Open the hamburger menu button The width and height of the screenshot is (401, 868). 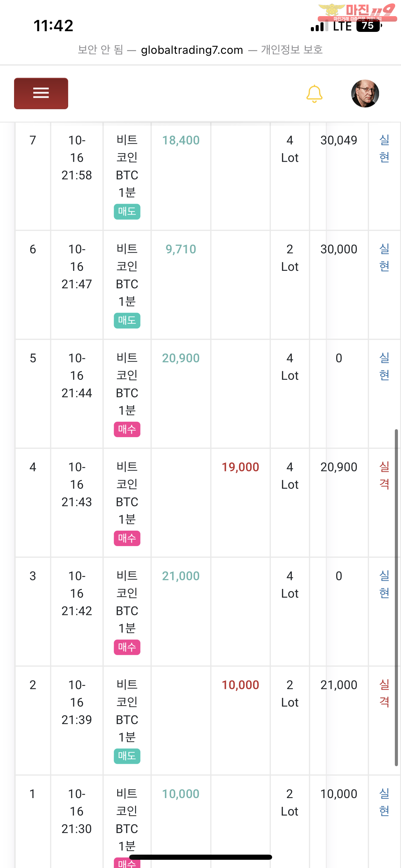click(41, 93)
